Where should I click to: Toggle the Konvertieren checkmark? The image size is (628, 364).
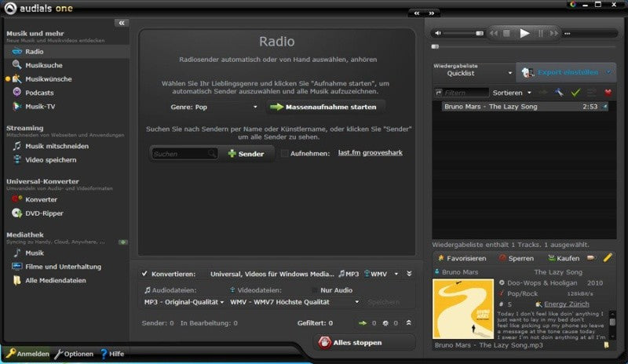coord(144,274)
